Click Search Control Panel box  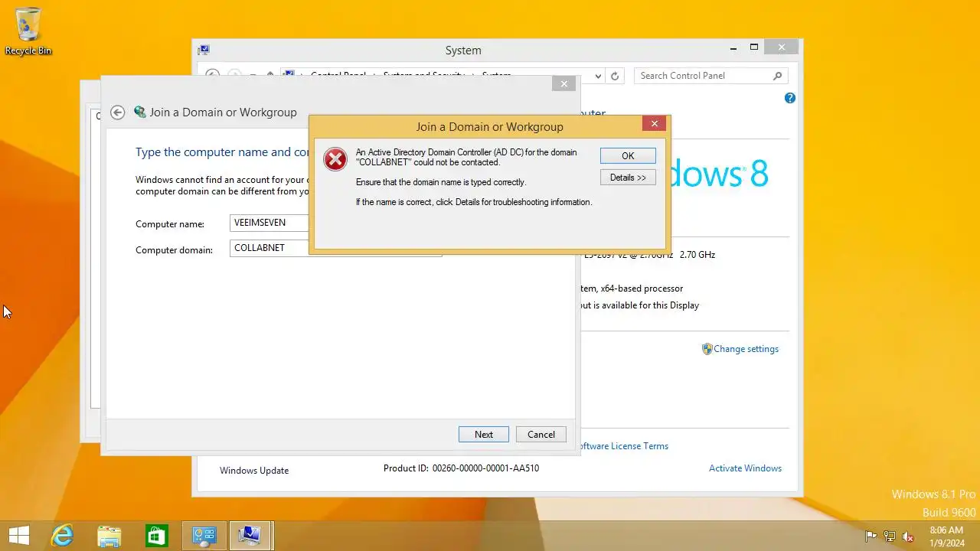710,76
